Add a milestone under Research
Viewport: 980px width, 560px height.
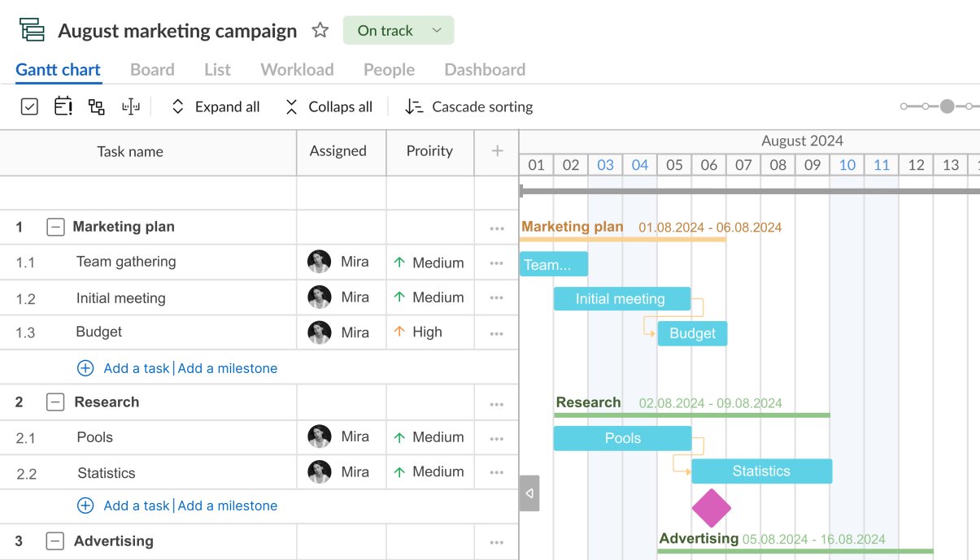(228, 505)
